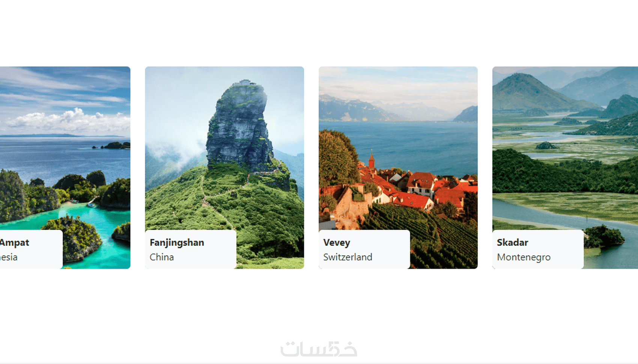Image resolution: width=638 pixels, height=364 pixels.
Task: Click the small island in Skadar lake photo
Action: pos(545,145)
